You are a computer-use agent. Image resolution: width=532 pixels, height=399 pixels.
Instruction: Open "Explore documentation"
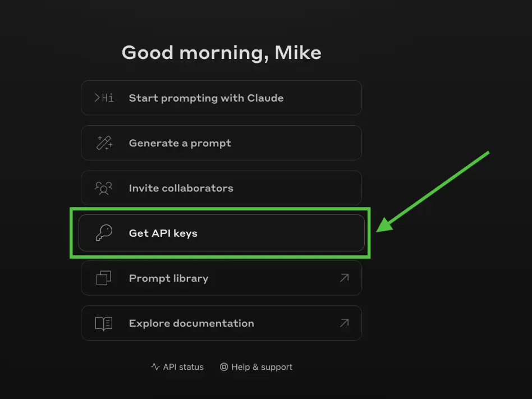222,323
